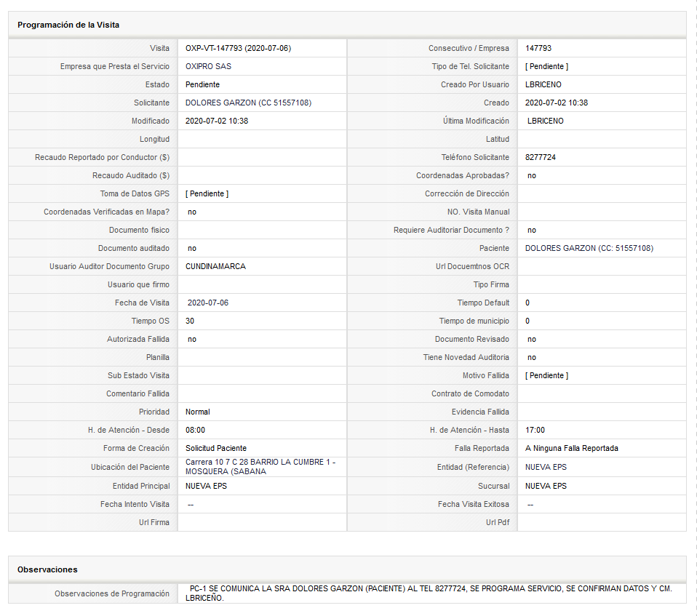Click the 'Url Docuemtnos OCR' label
This screenshot has height=616, width=697.
click(472, 267)
